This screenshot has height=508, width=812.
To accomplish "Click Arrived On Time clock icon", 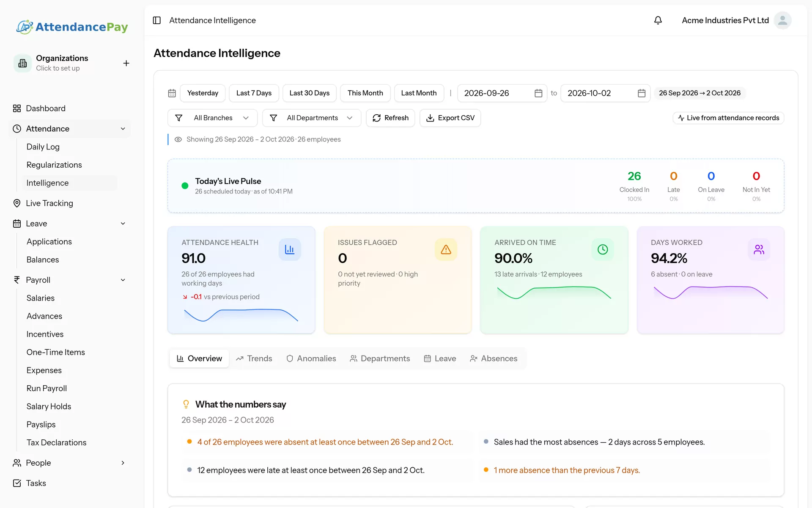I will point(603,249).
